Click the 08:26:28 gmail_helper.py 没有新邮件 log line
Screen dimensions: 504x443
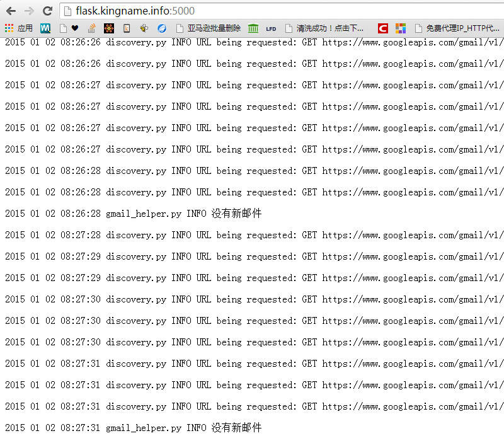(134, 214)
